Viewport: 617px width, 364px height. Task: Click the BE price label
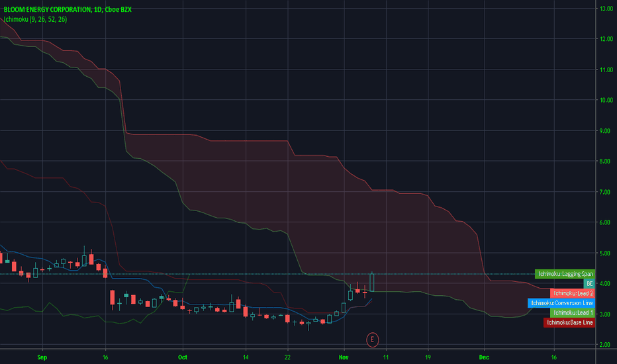pyautogui.click(x=589, y=284)
